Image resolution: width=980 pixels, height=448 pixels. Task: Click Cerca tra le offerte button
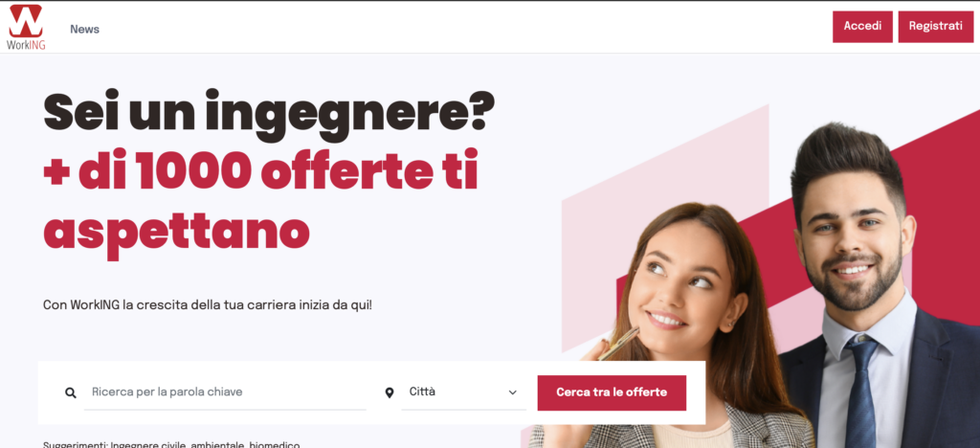tap(612, 393)
